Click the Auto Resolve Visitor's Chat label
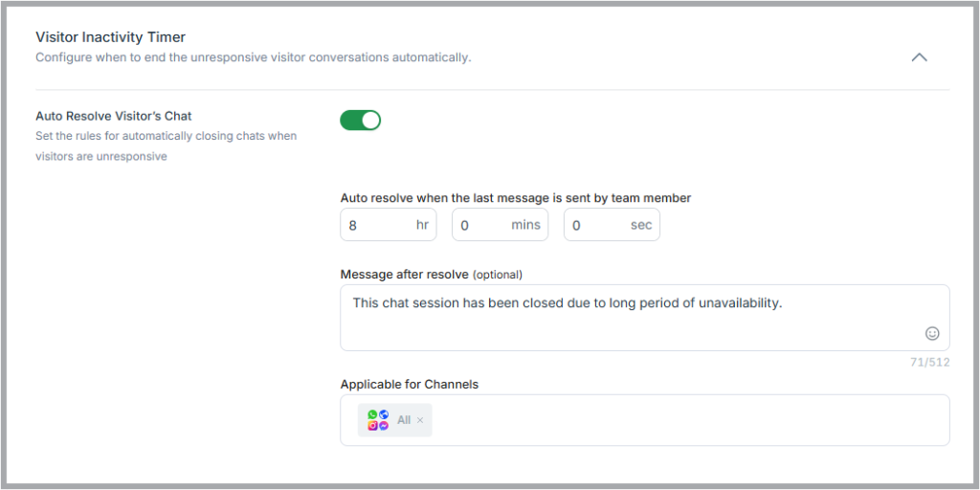This screenshot has width=980, height=490. [114, 116]
